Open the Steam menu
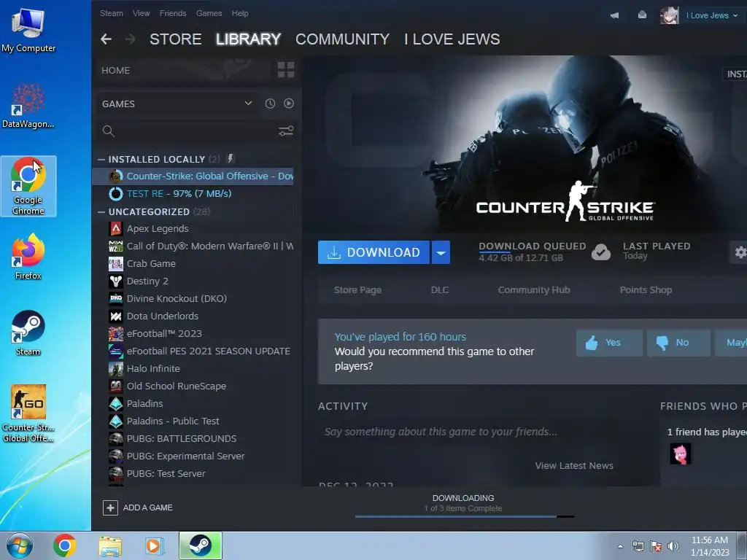This screenshot has width=747, height=560. (x=112, y=13)
